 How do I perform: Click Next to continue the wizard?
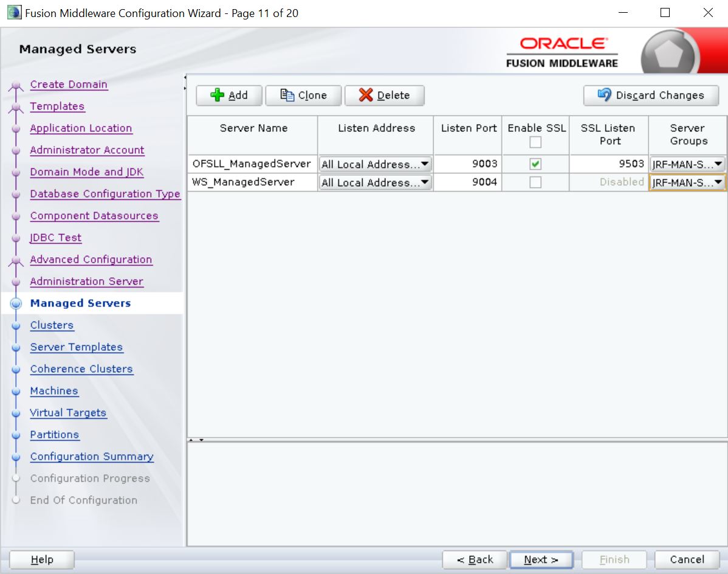[541, 559]
